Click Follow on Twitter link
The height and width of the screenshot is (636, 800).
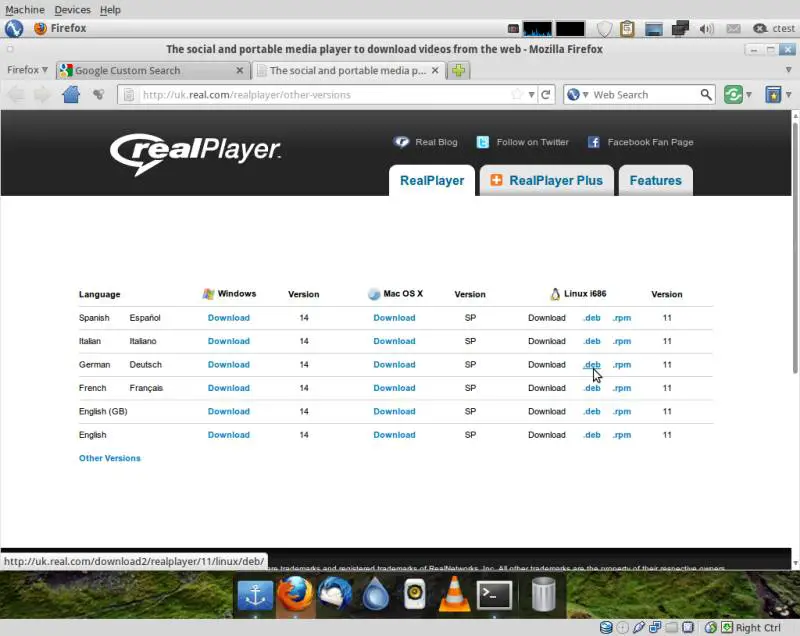pyautogui.click(x=533, y=142)
